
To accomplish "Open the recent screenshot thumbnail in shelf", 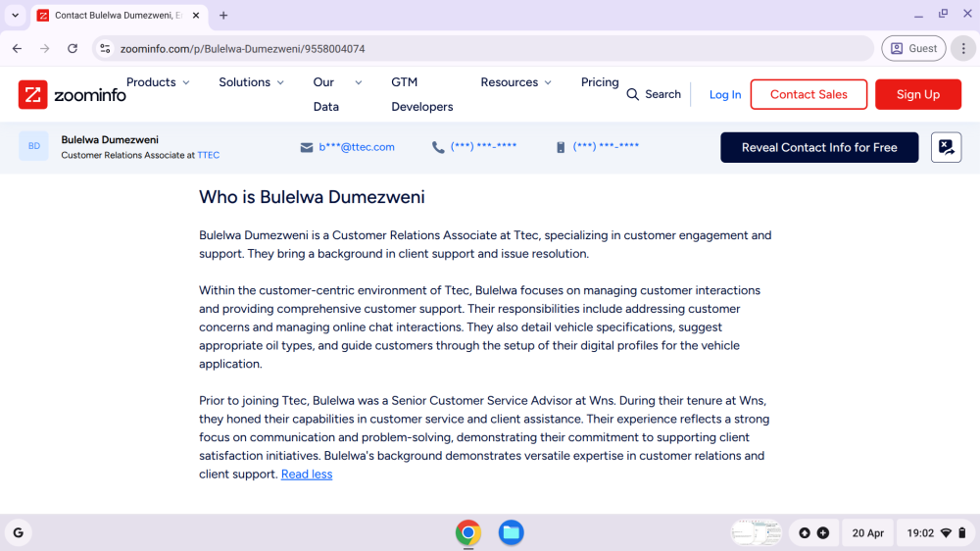I will coord(756,533).
